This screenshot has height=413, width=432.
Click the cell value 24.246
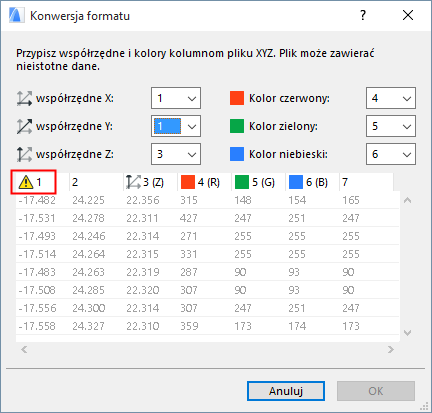[89, 236]
